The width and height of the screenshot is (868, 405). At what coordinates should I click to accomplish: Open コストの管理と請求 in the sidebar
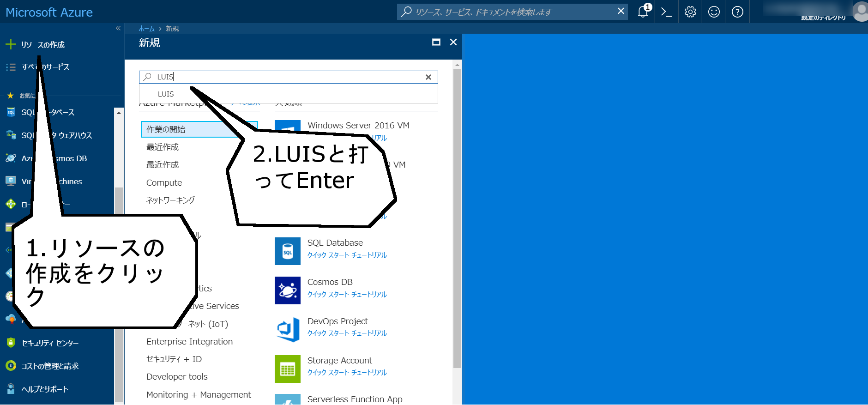(x=50, y=366)
